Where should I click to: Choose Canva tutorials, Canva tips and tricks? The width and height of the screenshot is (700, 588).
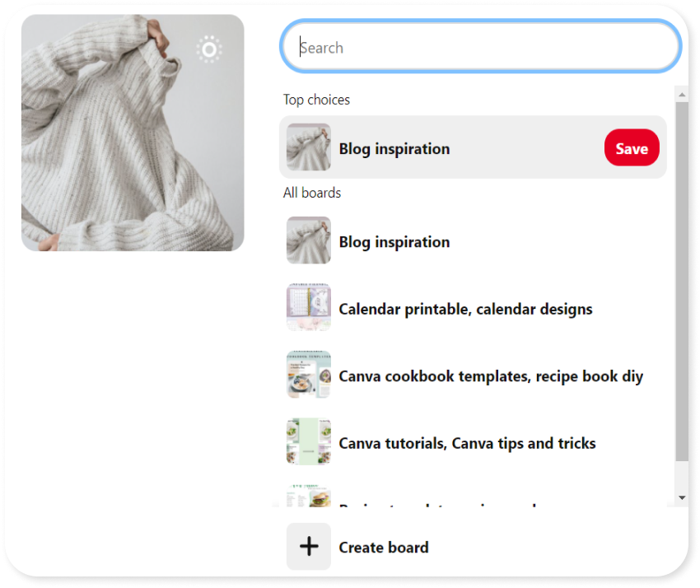(473, 442)
